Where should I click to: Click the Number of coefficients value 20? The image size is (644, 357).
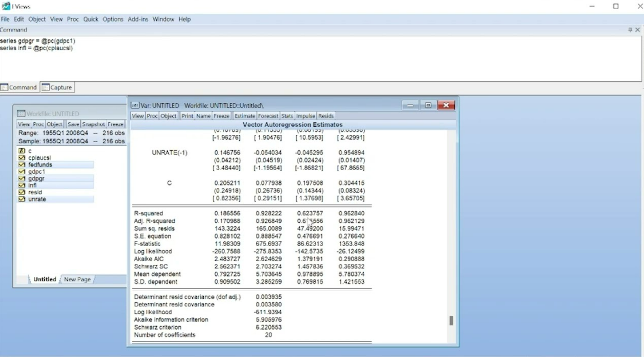268,335
